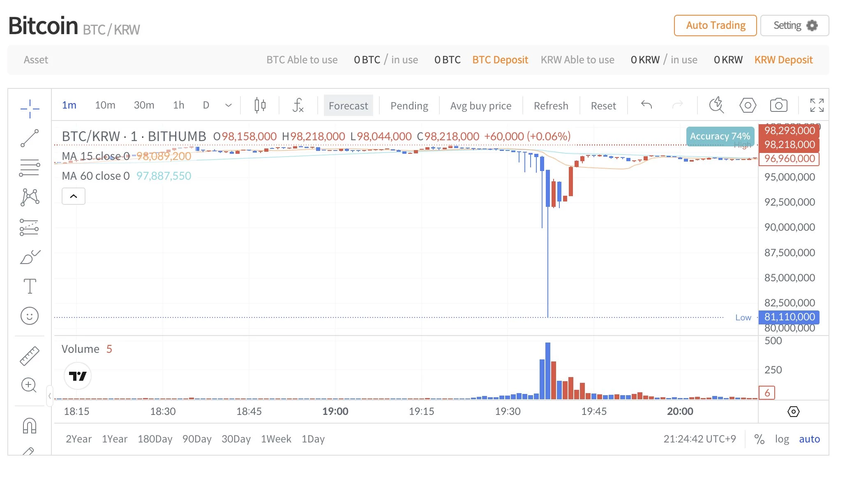Viewport: 868px width, 477px height.
Task: Expand the timeframe dropdown next to D
Action: click(229, 105)
